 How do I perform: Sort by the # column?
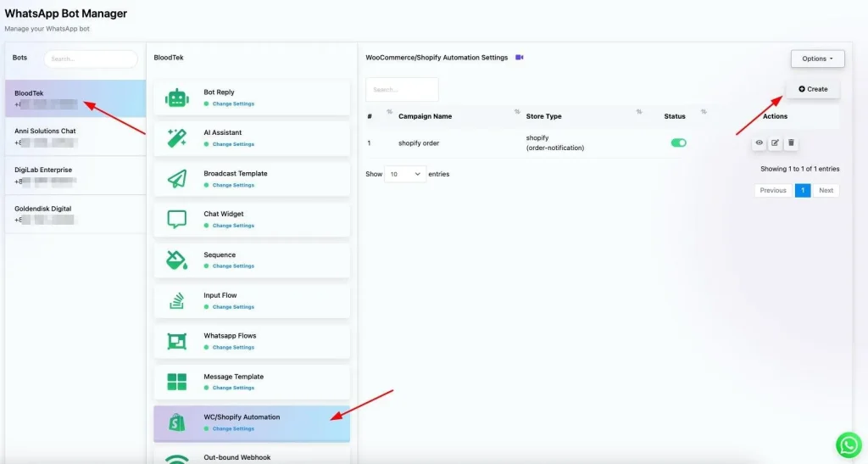click(389, 112)
